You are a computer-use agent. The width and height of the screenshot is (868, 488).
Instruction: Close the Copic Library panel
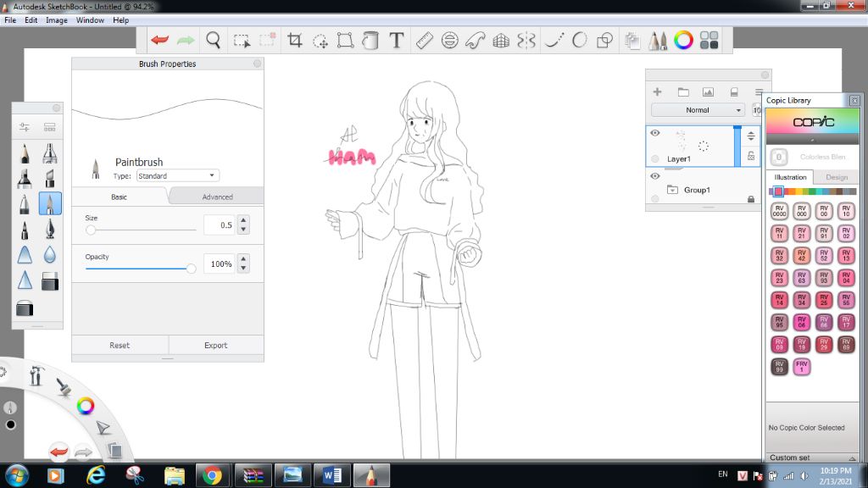tap(854, 100)
